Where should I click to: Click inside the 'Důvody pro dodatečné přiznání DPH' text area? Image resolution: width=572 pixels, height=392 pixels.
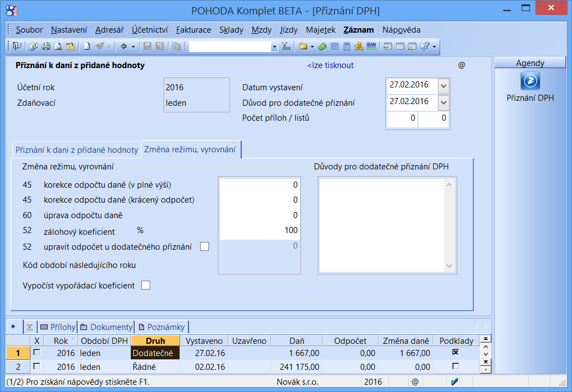[x=381, y=225]
